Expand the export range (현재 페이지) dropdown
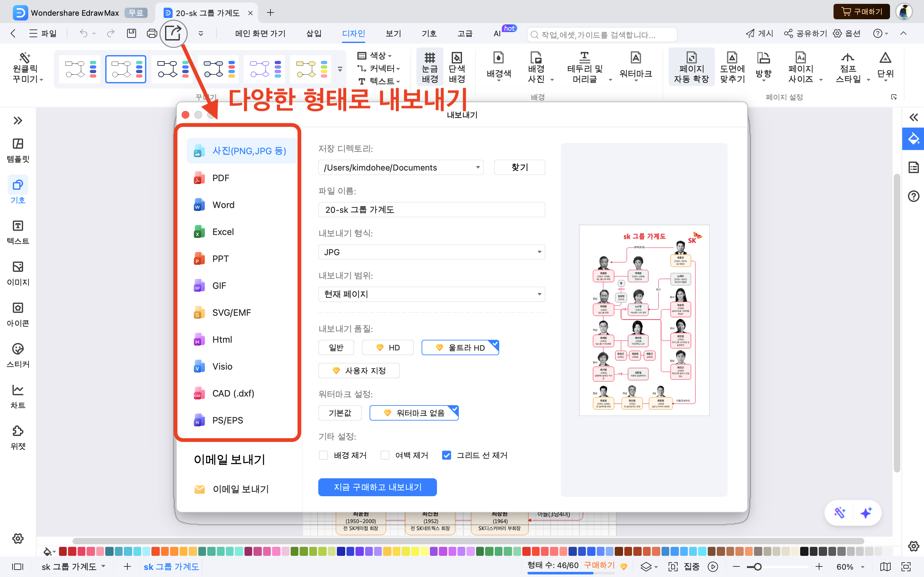Screen dimensions: 924x577 [x=431, y=294]
